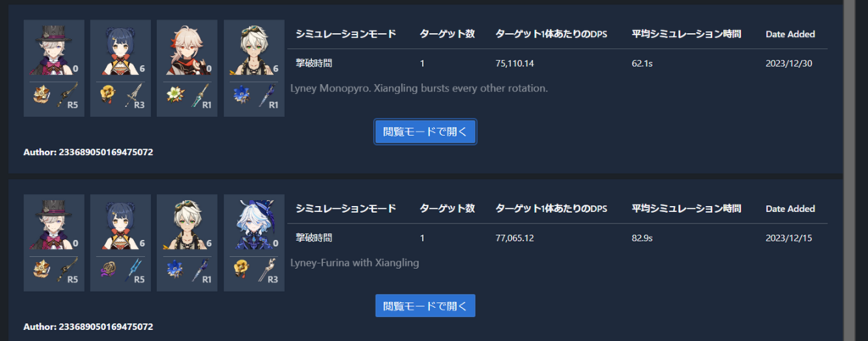Image resolution: width=868 pixels, height=341 pixels.
Task: Open the 75,110.14 DPS entry in viewer mode
Action: click(x=426, y=132)
